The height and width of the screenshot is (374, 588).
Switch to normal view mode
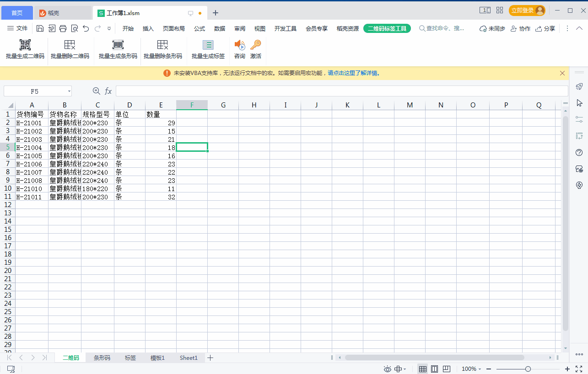423,369
